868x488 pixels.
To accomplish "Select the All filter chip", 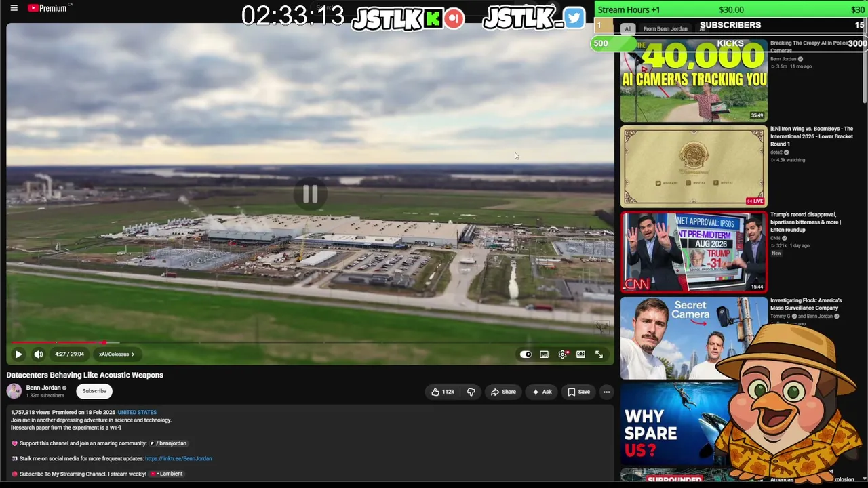I will pos(628,28).
